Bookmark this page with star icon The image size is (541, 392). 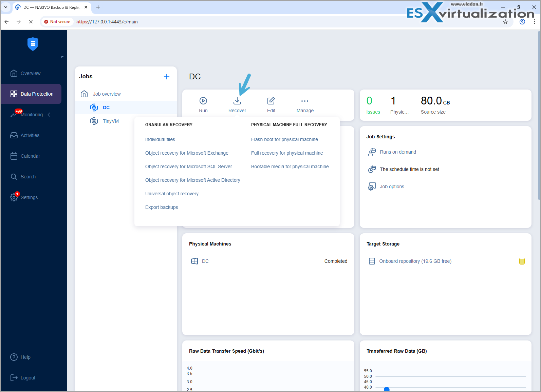point(505,22)
